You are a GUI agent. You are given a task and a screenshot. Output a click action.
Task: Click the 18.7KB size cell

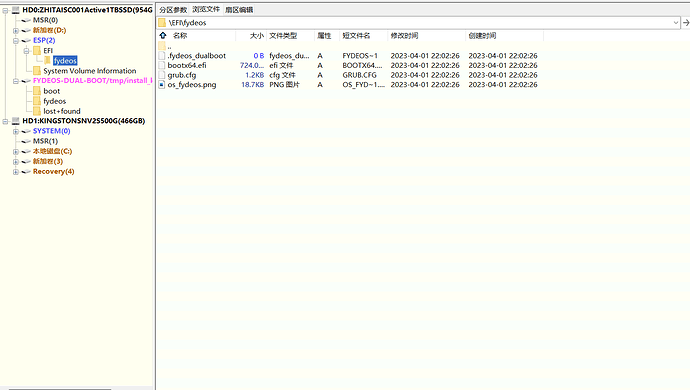coord(253,85)
